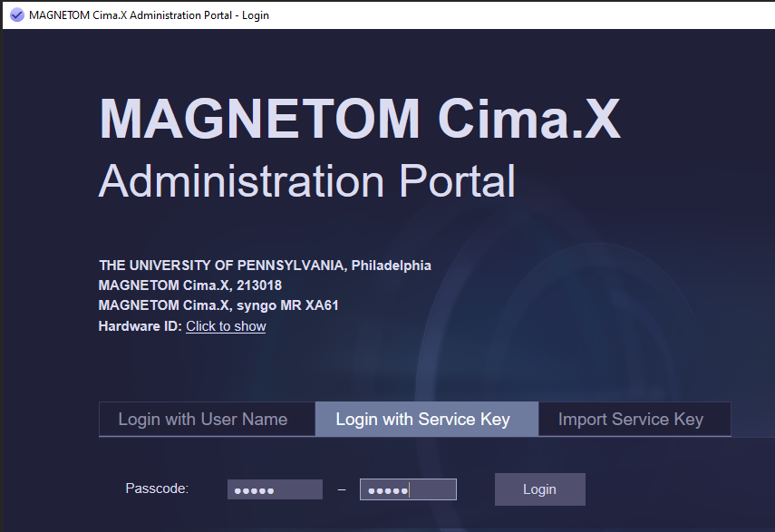Viewport: 775px width, 532px height.
Task: Click 'MAGNETOM Cima.X, syngo MR XA61' text
Action: (x=218, y=305)
